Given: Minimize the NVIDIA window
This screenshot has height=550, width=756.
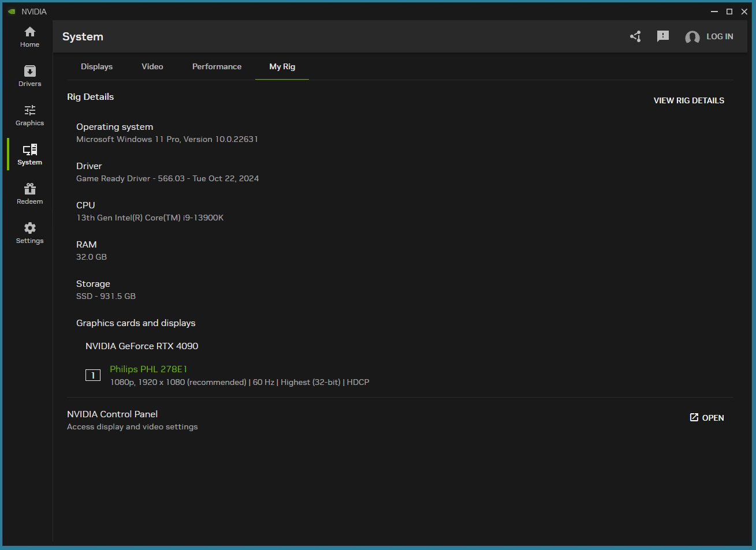Looking at the screenshot, I should 714,12.
